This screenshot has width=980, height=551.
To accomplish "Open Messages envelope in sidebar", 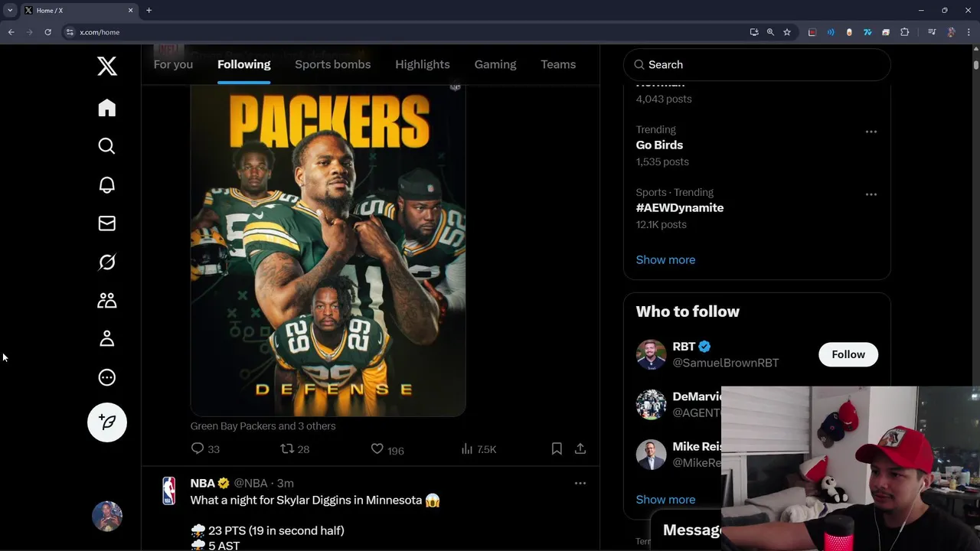I will [107, 223].
